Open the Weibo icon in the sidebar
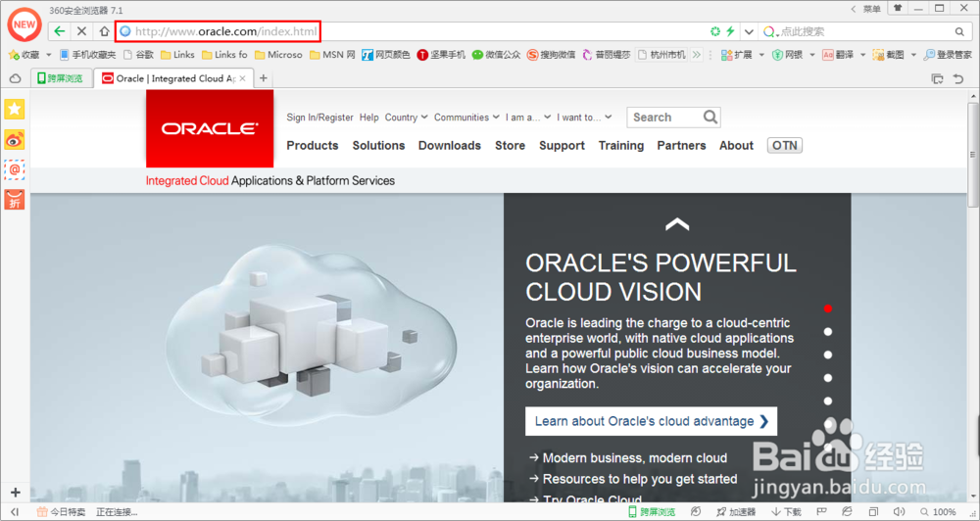This screenshot has width=980, height=521. 15,139
